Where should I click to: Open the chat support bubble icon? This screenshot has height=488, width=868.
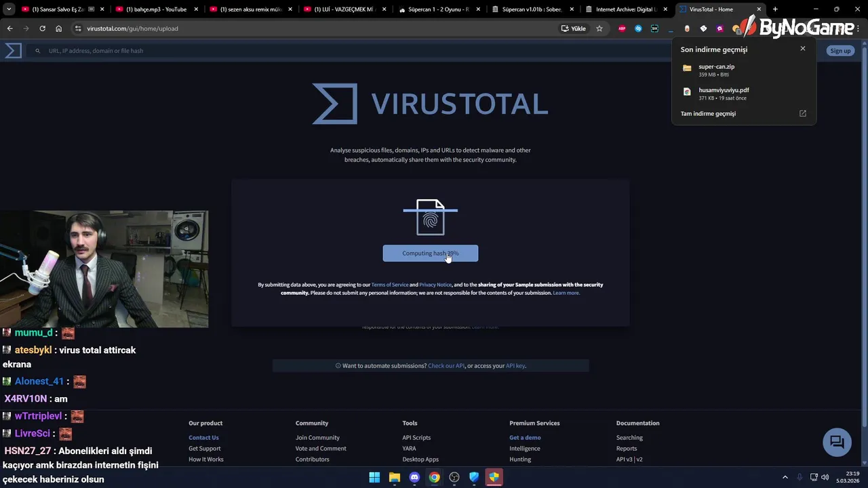(x=837, y=442)
